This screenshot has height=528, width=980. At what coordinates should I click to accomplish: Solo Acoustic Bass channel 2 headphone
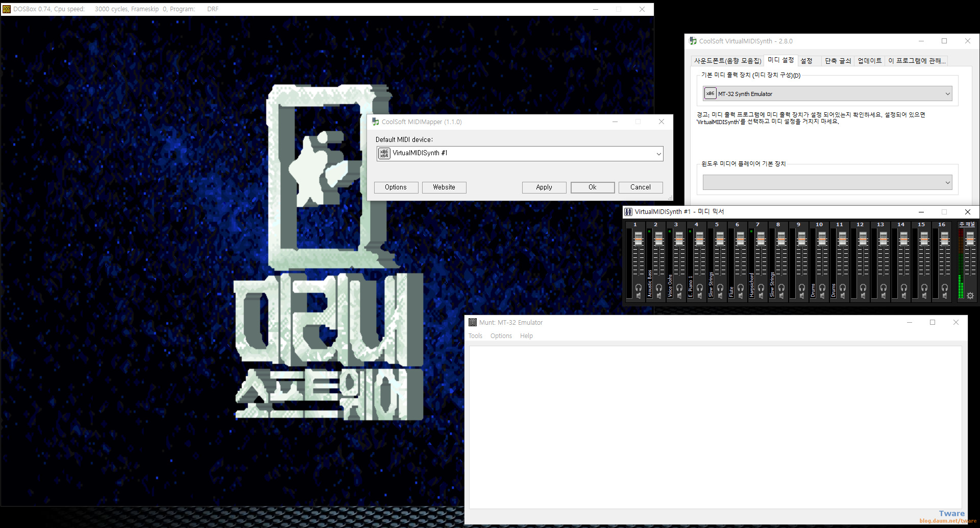659,287
